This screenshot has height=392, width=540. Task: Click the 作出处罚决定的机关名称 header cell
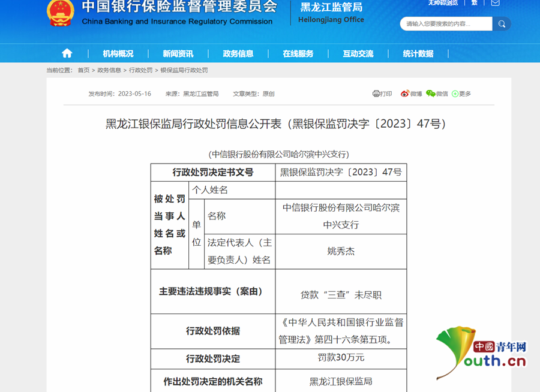pyautogui.click(x=213, y=381)
